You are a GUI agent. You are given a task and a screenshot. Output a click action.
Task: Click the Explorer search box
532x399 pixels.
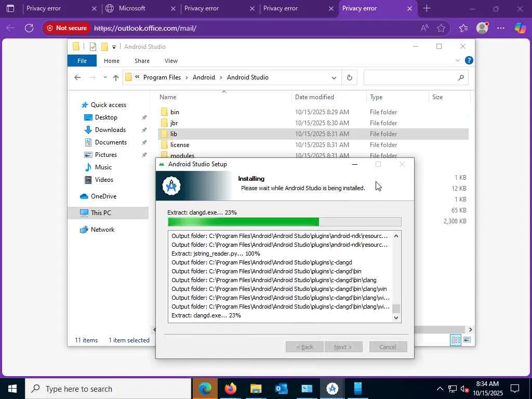(416, 78)
